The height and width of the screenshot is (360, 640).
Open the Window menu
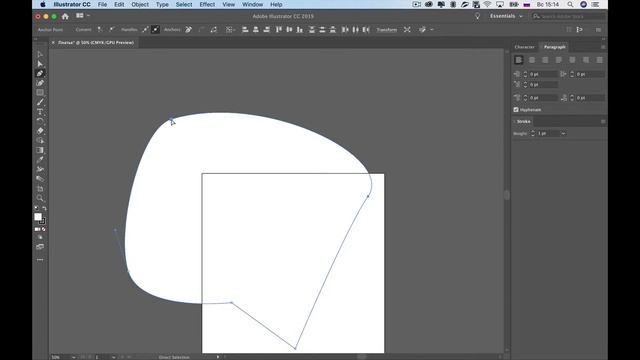[x=252, y=4]
